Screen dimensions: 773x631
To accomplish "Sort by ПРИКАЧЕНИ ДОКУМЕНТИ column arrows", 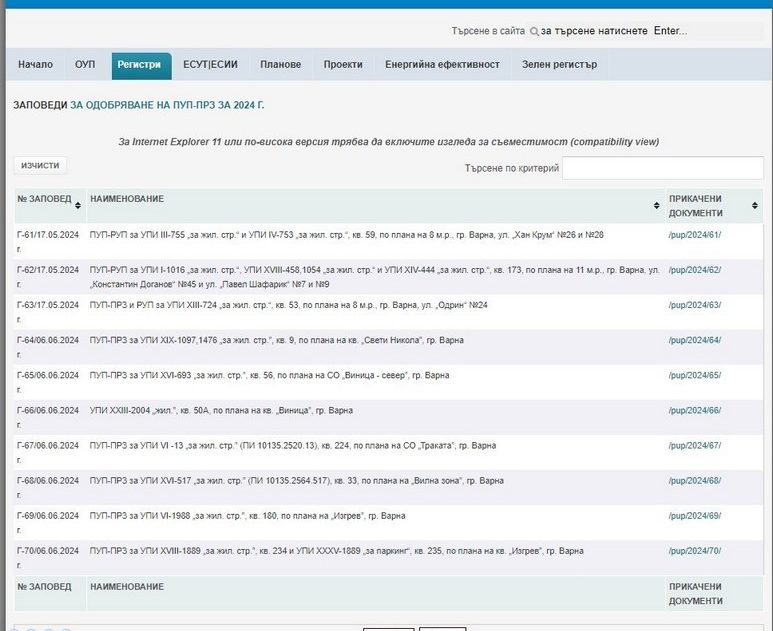I will [x=754, y=206].
